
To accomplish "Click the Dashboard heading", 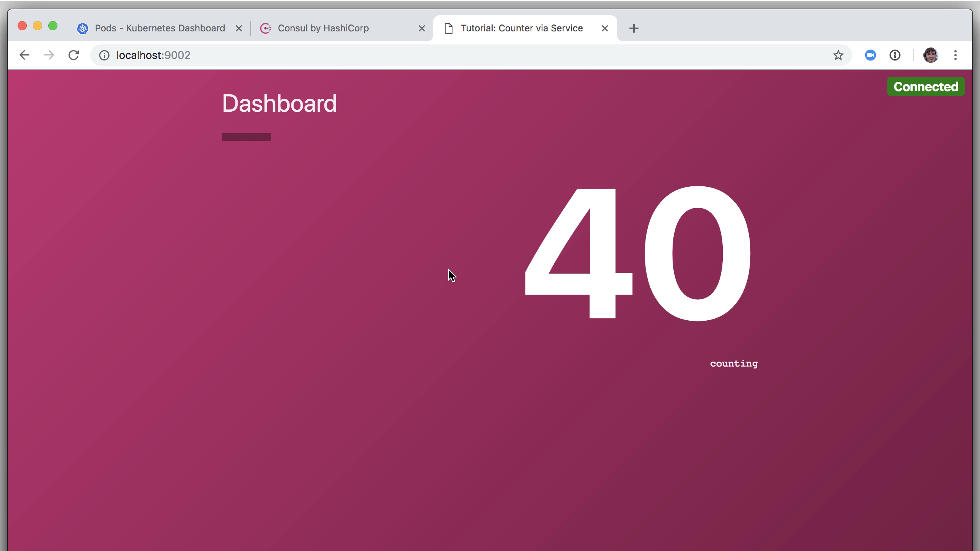I will (279, 103).
